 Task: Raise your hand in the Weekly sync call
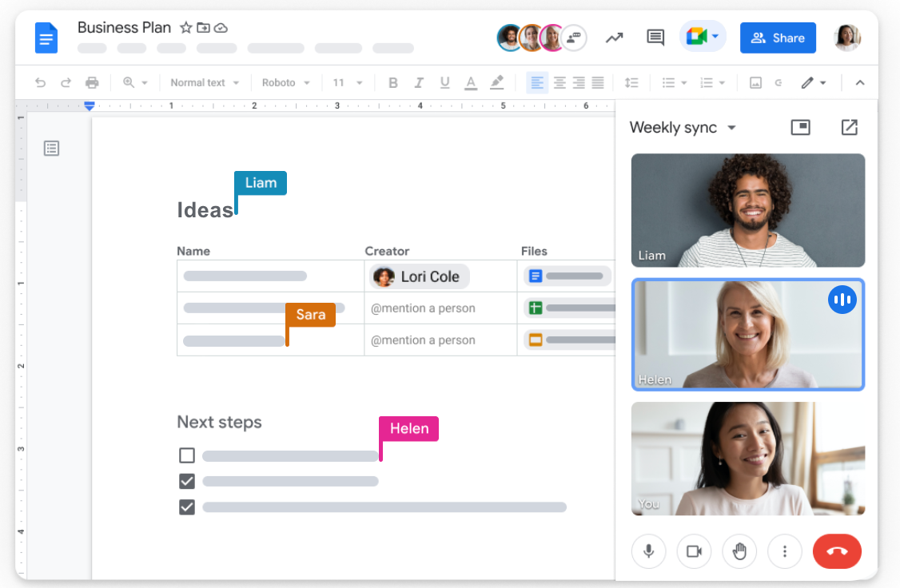click(x=739, y=551)
